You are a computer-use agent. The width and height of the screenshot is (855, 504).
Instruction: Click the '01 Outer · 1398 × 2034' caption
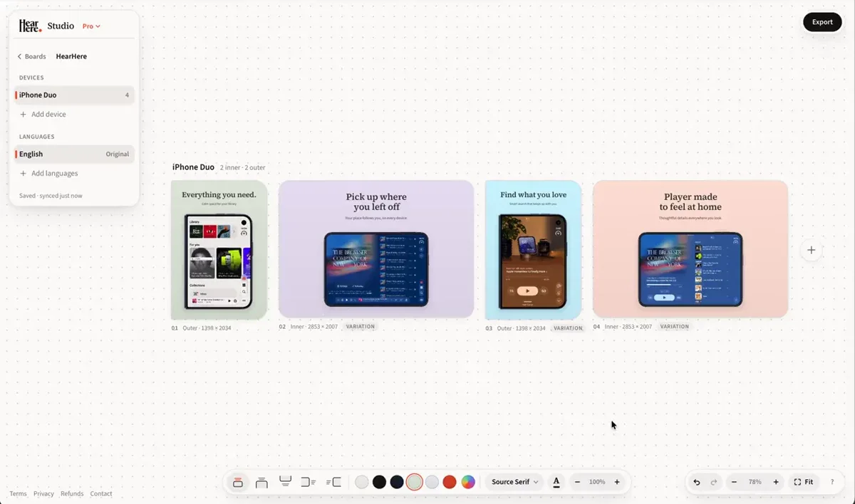point(201,328)
